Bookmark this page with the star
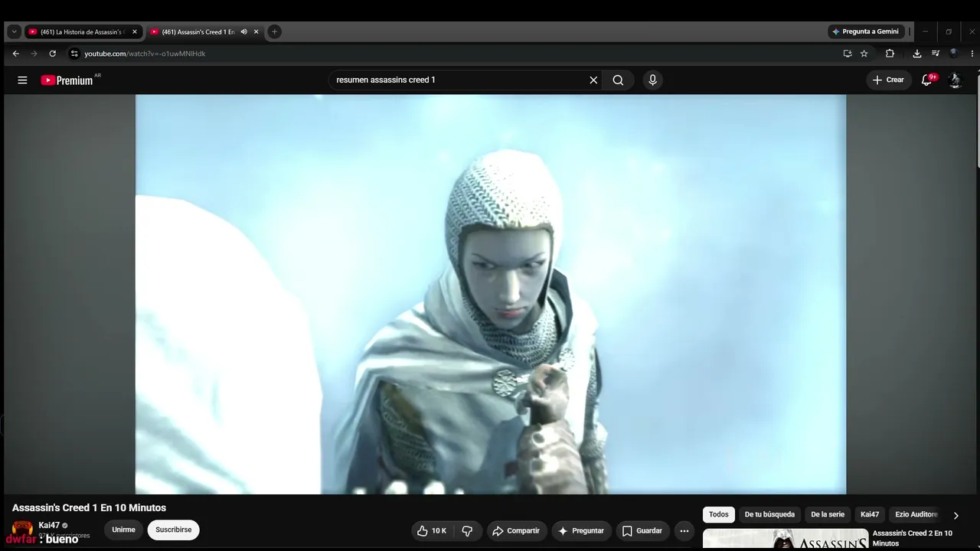This screenshot has height=551, width=980. (864, 54)
